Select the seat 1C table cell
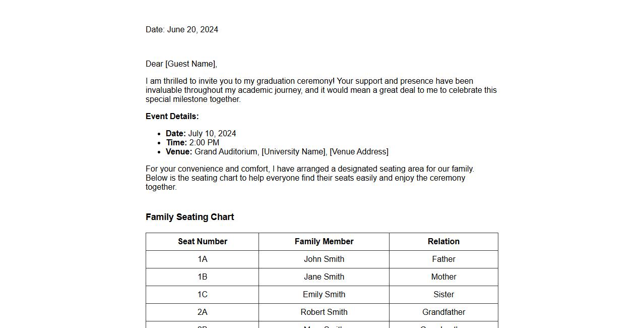The width and height of the screenshot is (644, 328). (203, 295)
